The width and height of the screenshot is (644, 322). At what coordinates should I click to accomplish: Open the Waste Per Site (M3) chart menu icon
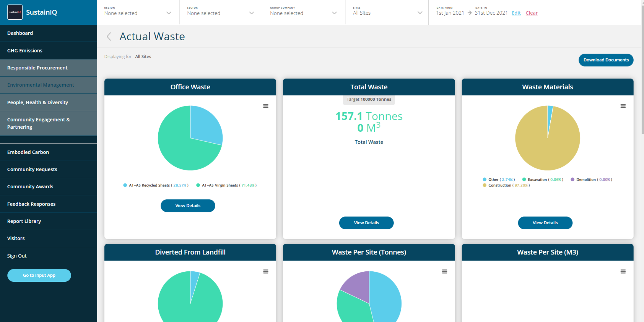tap(623, 272)
